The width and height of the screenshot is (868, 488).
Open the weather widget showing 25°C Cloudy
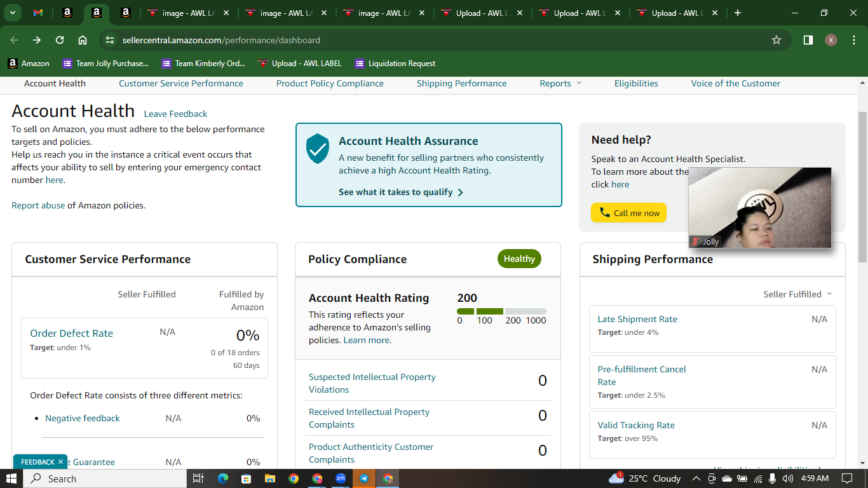pos(644,478)
